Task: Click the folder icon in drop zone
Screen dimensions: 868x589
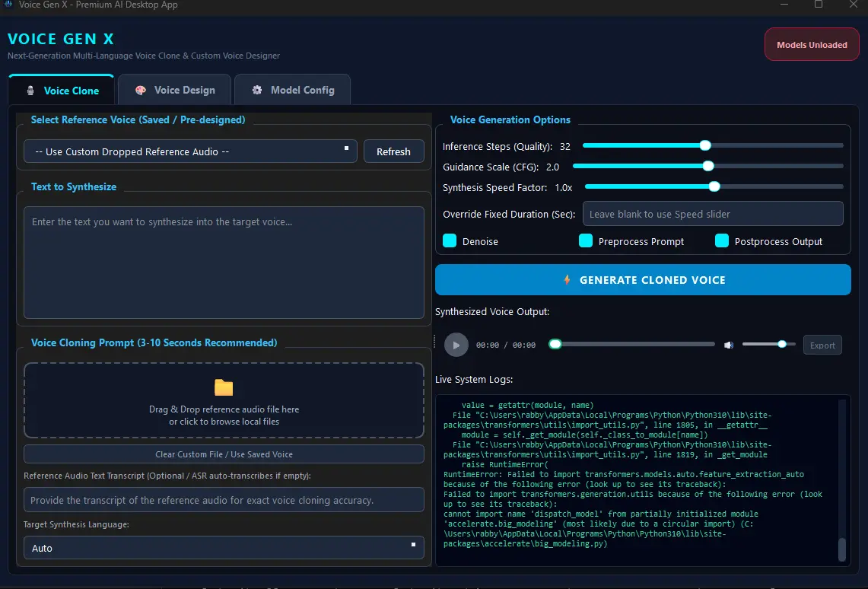Action: [224, 387]
